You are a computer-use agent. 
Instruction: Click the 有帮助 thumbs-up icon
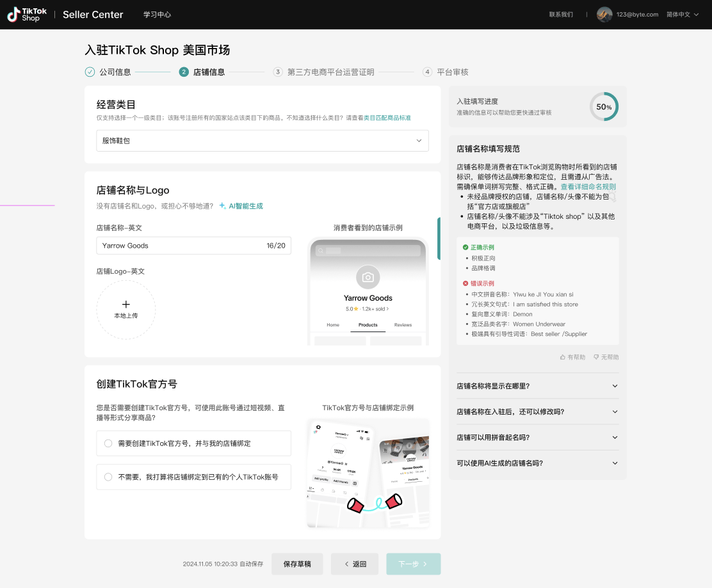click(563, 357)
